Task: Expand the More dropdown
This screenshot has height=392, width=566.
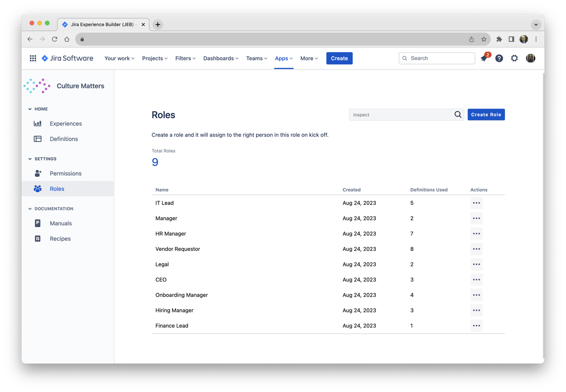Action: pyautogui.click(x=309, y=58)
